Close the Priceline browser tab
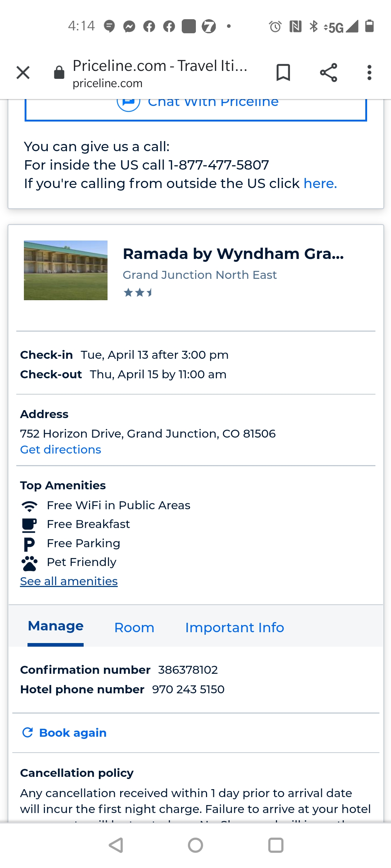 tap(23, 73)
